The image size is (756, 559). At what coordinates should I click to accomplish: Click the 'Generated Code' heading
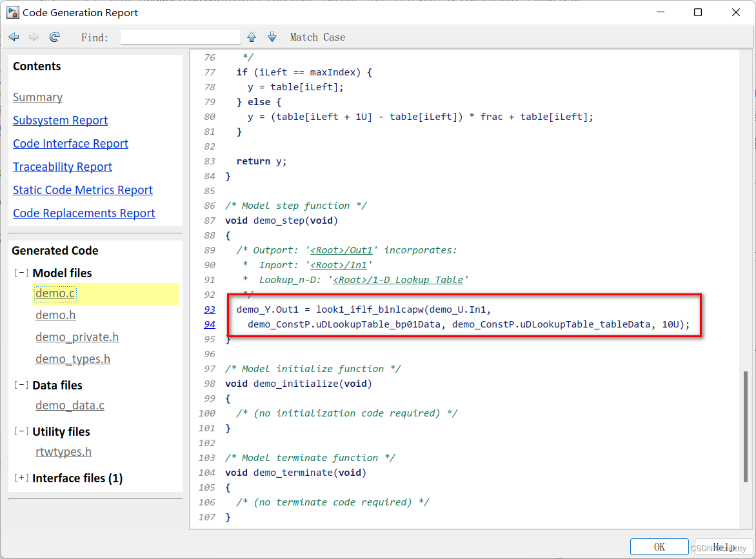click(55, 251)
